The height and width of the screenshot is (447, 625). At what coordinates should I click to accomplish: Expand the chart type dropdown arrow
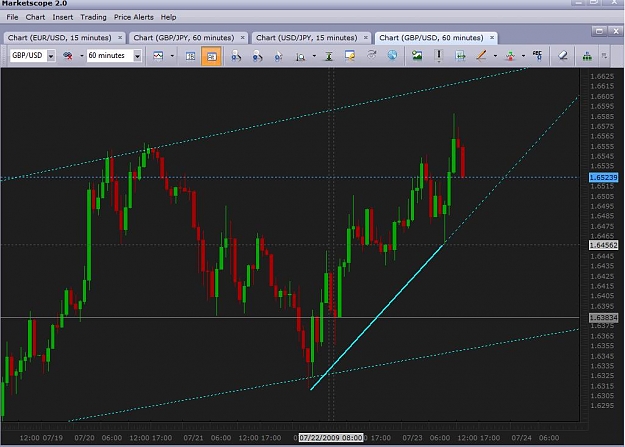pyautogui.click(x=172, y=56)
